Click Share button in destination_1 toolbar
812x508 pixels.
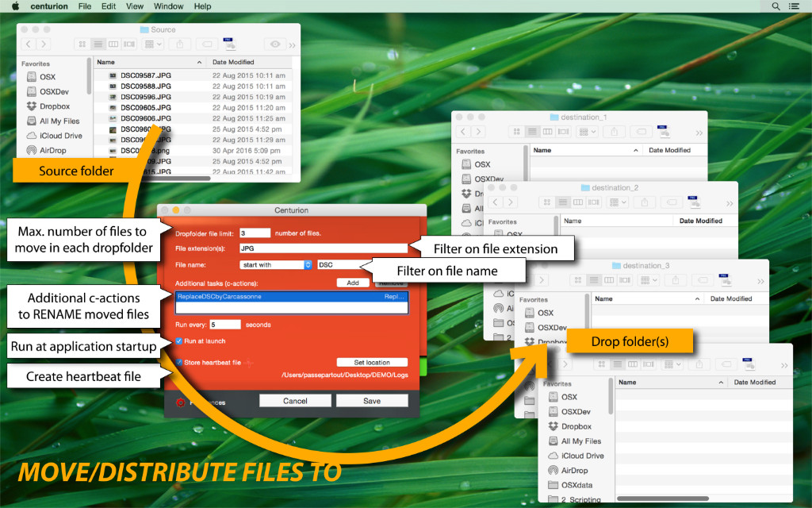click(615, 132)
